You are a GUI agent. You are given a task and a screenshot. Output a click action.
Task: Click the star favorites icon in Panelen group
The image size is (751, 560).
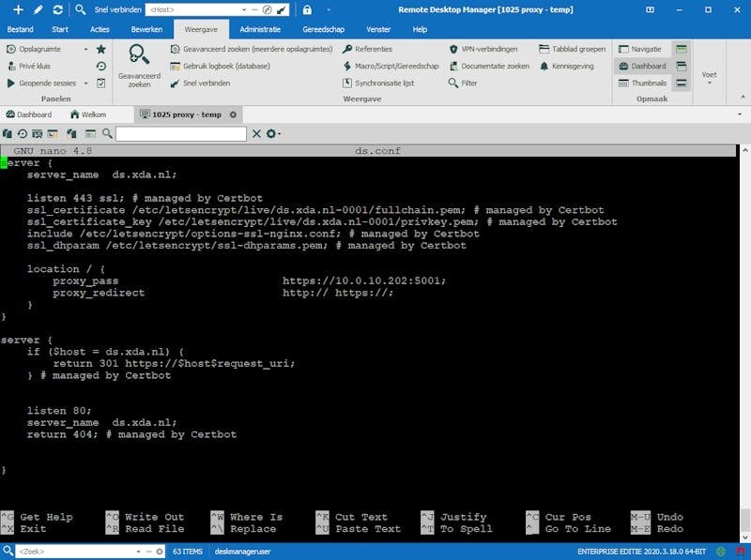coord(101,49)
